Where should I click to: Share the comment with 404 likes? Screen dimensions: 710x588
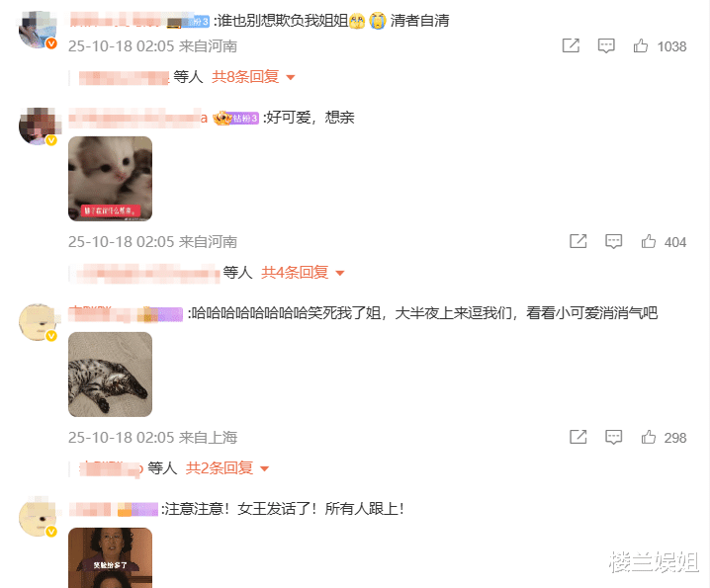(578, 241)
